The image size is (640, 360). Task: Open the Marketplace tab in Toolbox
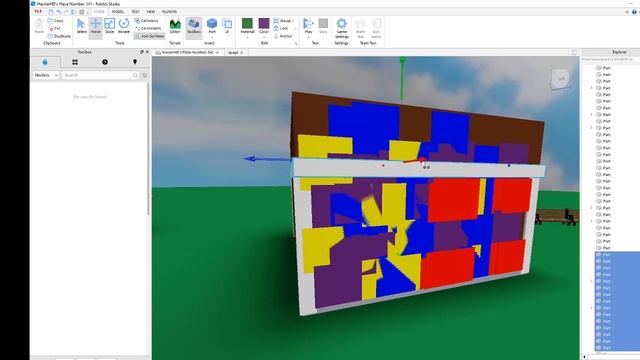(45, 62)
